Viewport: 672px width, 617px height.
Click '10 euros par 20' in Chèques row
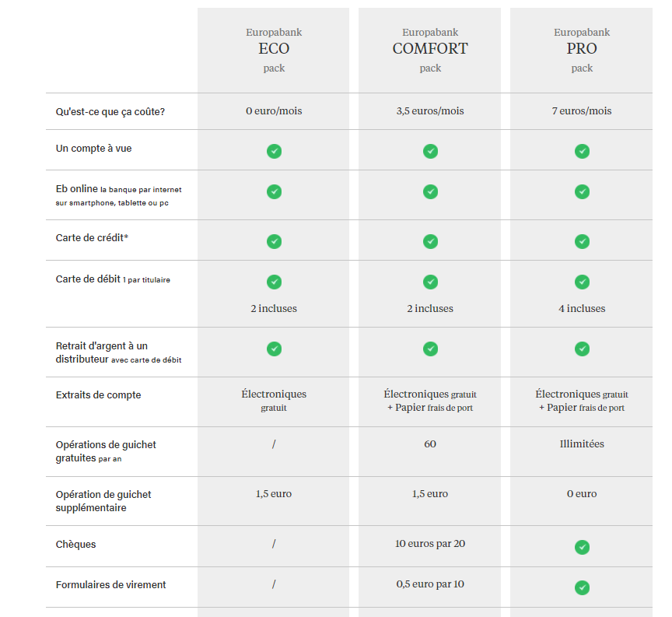pyautogui.click(x=430, y=544)
